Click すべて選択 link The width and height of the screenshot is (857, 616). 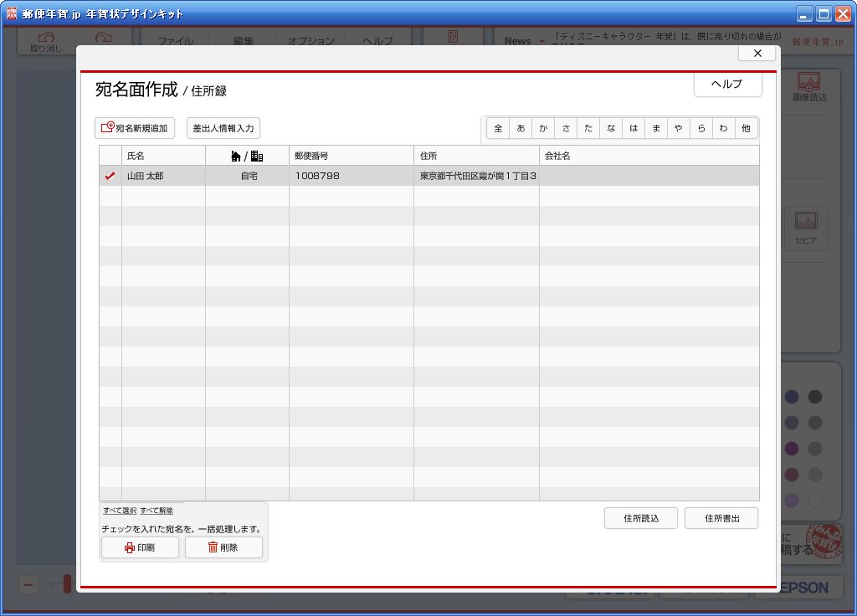(120, 511)
